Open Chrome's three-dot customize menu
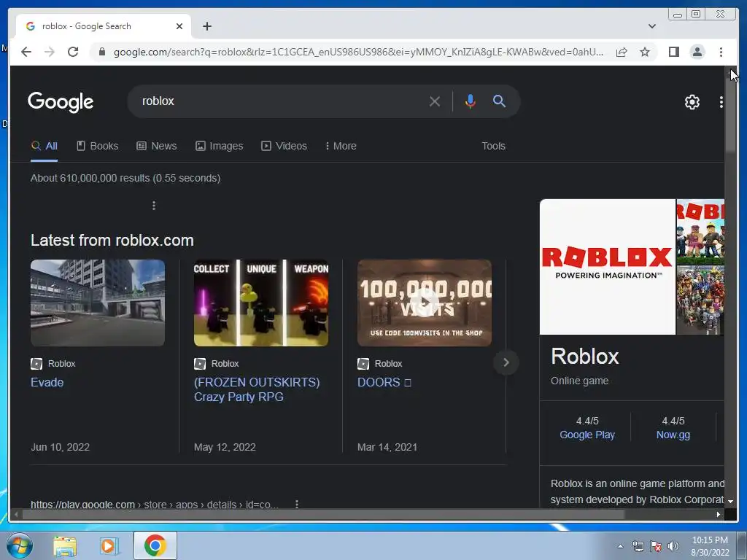 tap(721, 52)
